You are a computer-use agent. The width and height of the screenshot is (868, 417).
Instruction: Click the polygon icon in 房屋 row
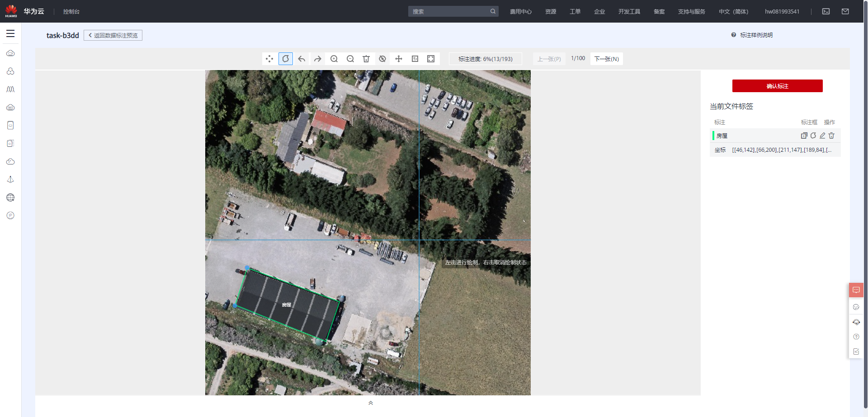(813, 136)
